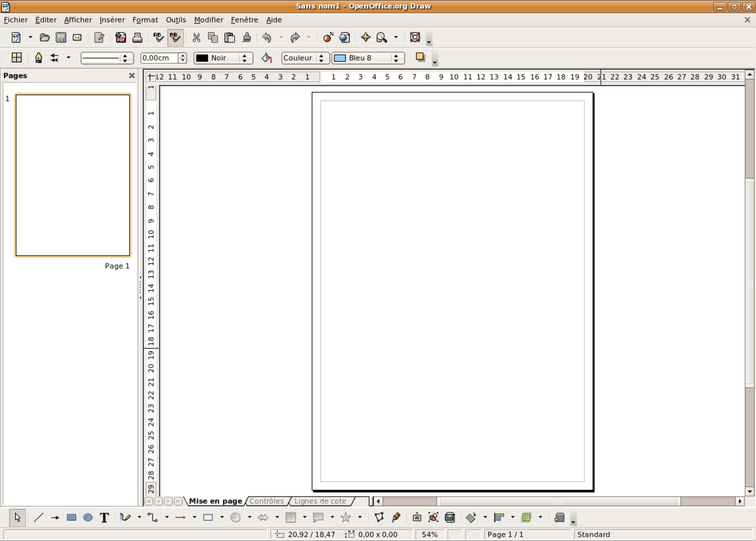Click the Copy icon in the standard toolbar
The image size is (756, 541).
(x=213, y=37)
